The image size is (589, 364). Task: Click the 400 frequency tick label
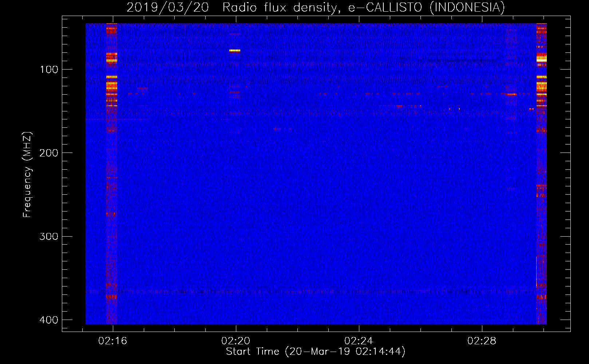tap(49, 320)
